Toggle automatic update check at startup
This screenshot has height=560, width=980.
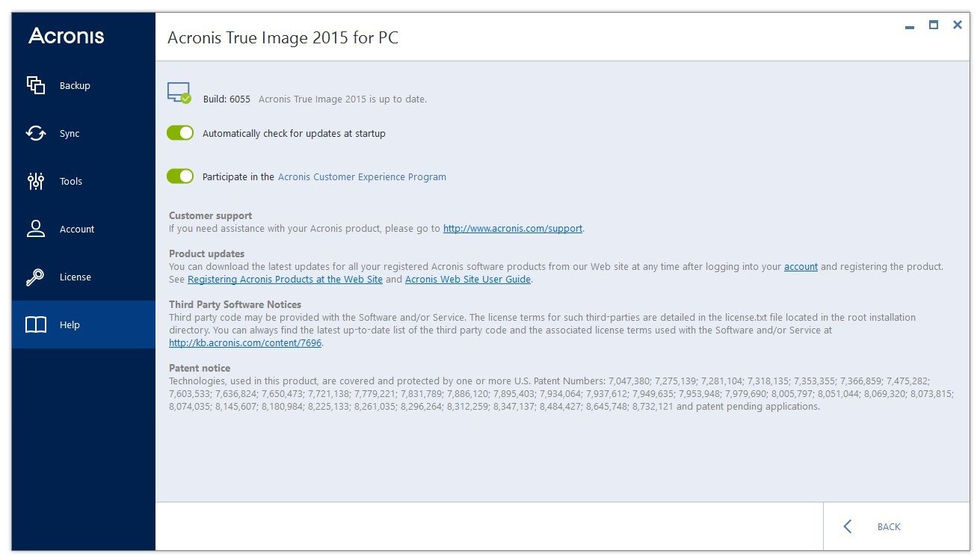tap(180, 133)
